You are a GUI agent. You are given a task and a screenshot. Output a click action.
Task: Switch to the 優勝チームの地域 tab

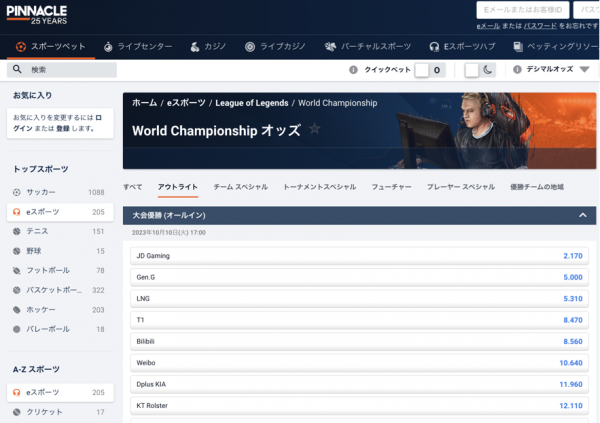click(x=537, y=187)
